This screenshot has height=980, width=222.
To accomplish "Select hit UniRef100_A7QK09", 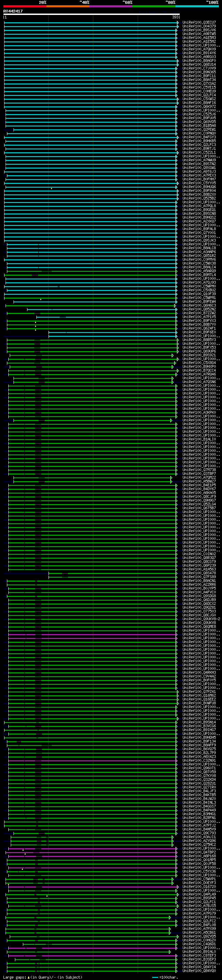I will (199, 49).
